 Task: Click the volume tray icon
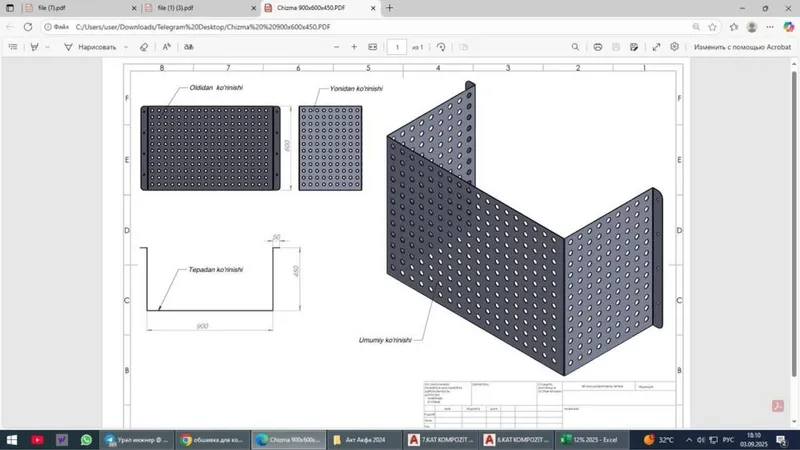(701, 440)
